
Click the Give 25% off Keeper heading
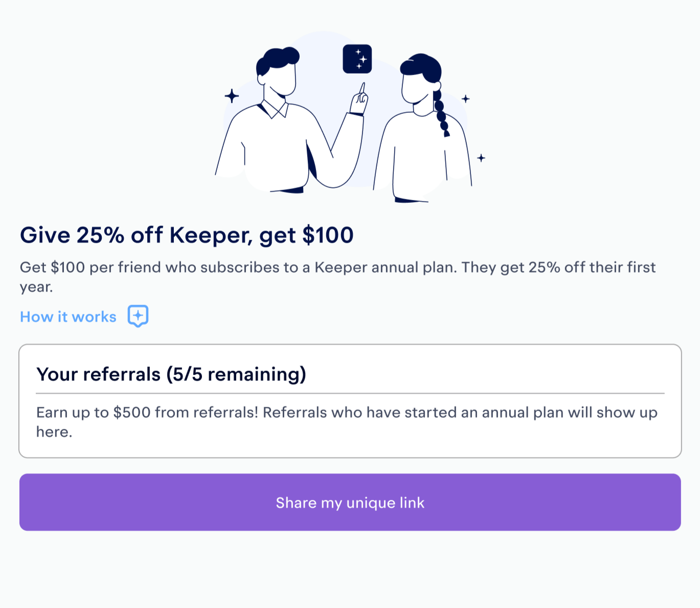click(187, 235)
